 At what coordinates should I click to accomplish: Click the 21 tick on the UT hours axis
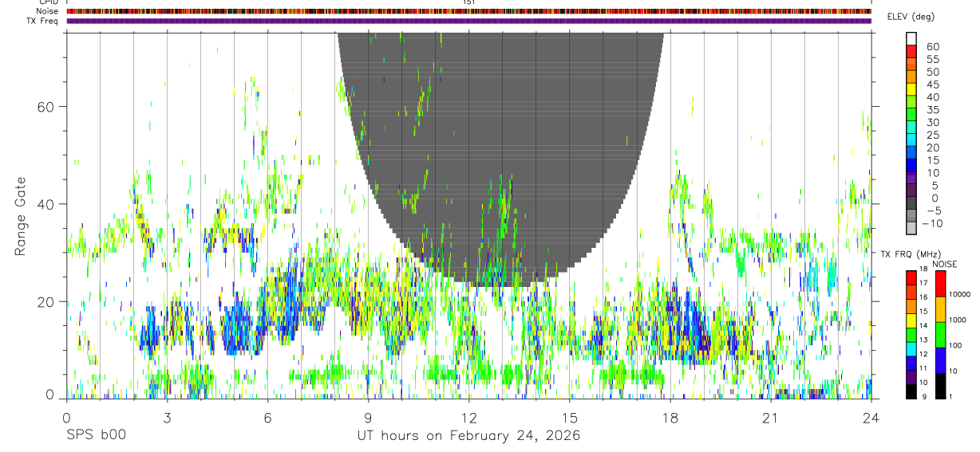(770, 418)
